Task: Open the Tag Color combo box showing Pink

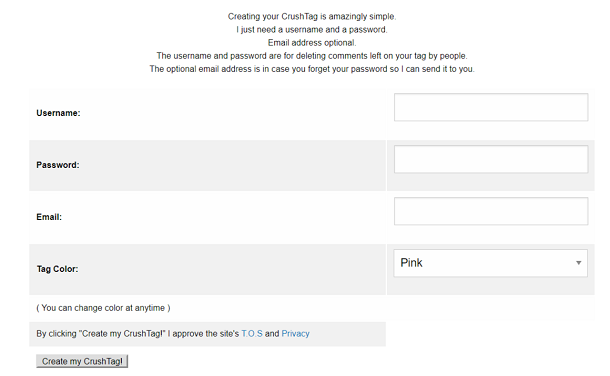Action: click(x=491, y=263)
